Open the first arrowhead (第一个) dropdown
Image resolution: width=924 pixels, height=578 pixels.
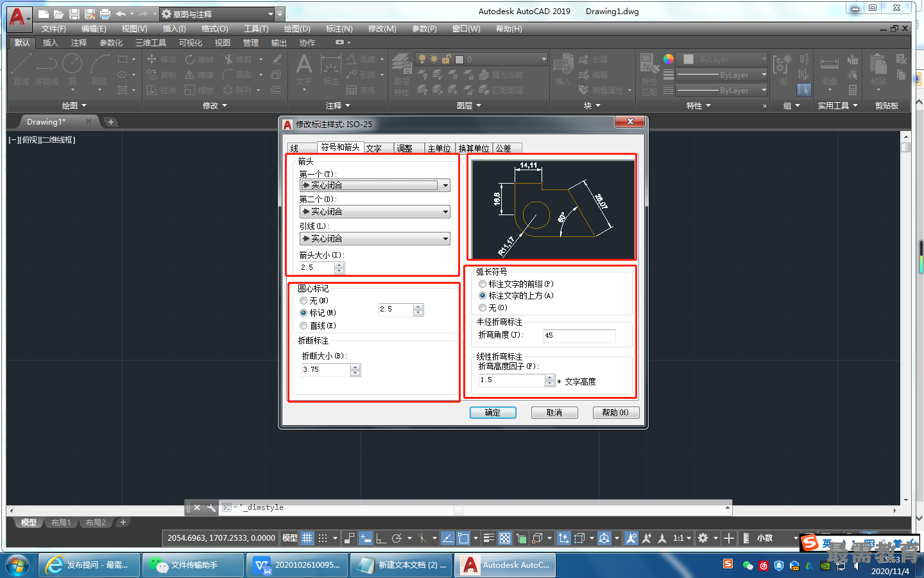coord(375,185)
